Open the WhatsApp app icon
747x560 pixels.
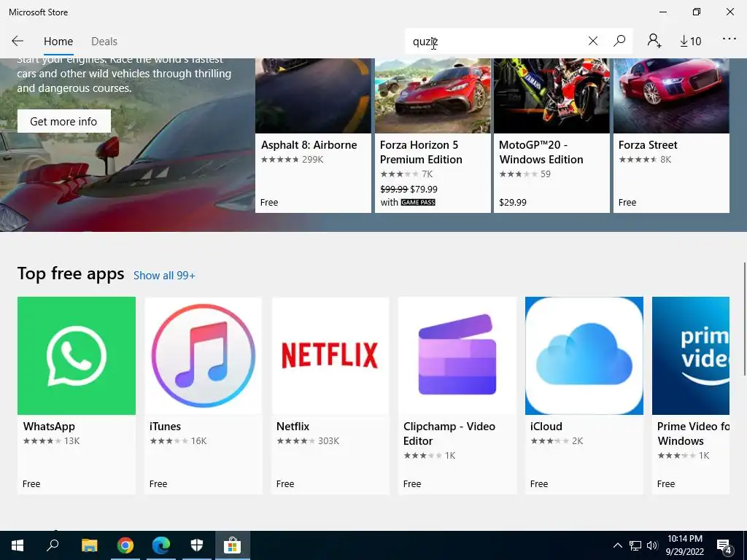[x=76, y=356]
